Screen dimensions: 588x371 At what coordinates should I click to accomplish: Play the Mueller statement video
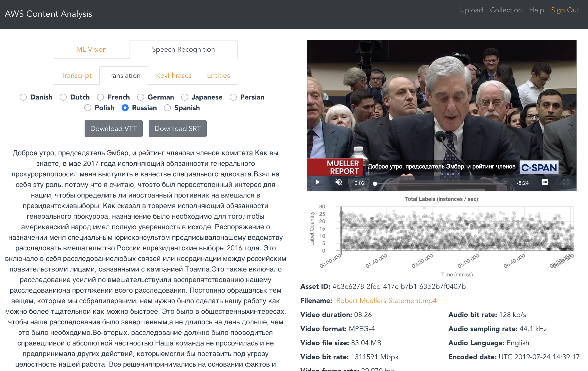tap(317, 182)
